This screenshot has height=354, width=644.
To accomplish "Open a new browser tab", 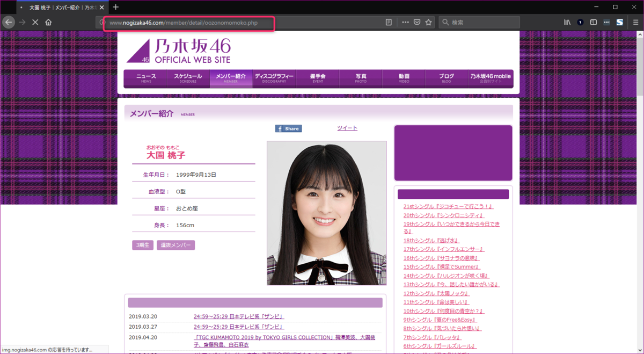I will [115, 7].
